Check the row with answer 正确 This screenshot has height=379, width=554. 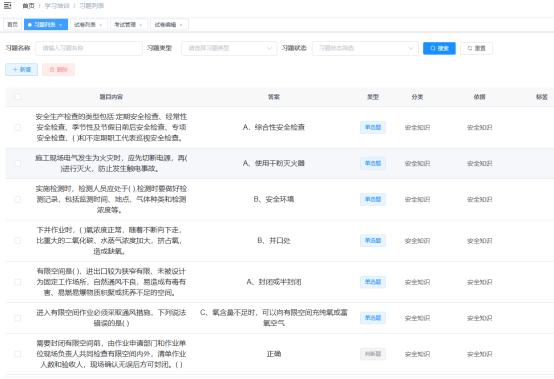coord(18,354)
